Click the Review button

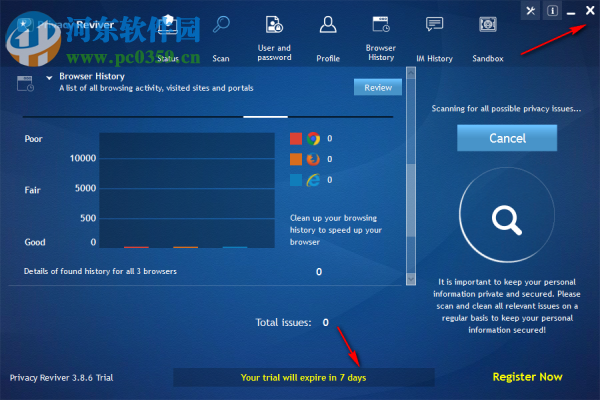click(x=378, y=87)
